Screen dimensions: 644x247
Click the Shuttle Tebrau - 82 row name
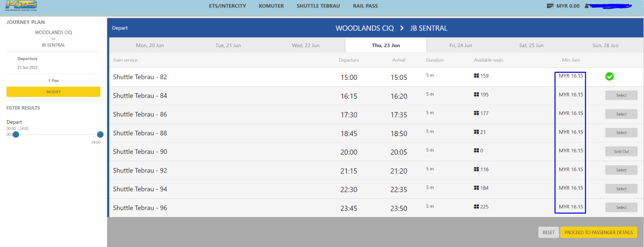click(x=140, y=77)
